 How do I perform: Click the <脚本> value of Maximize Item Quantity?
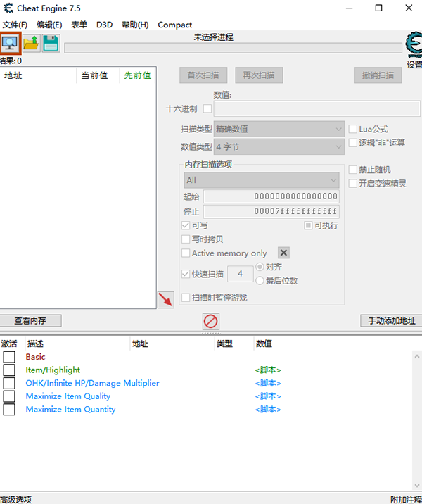tap(268, 410)
